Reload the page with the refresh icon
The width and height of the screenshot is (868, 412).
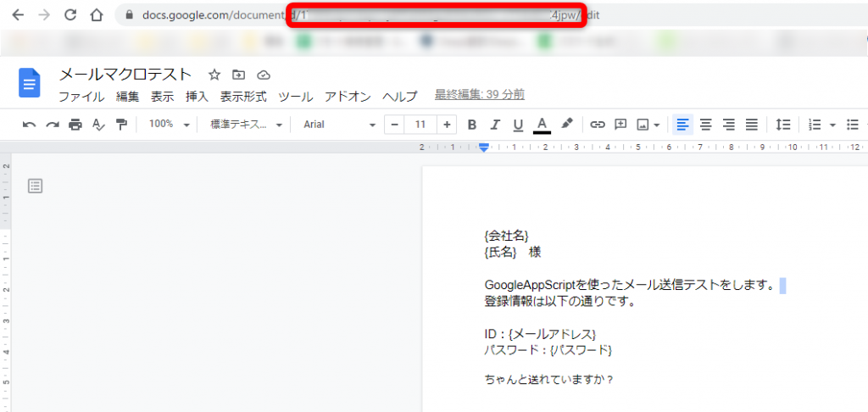click(70, 15)
